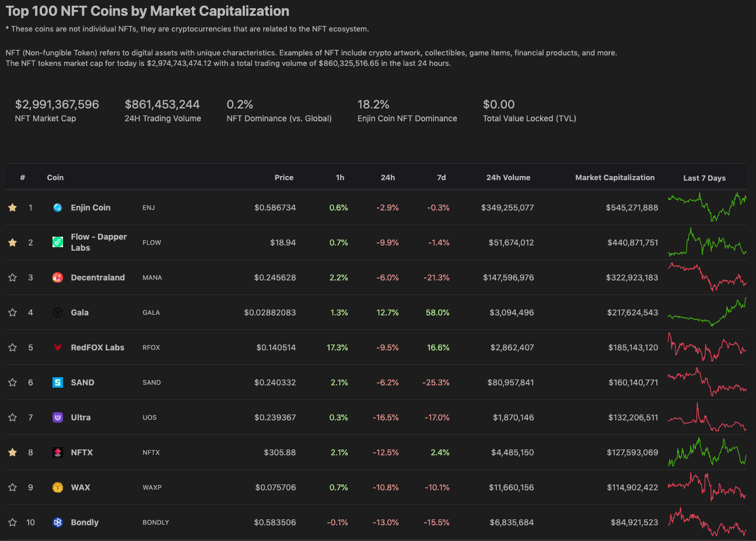Open NFTX 7-day sparkline chart
The width and height of the screenshot is (756, 541).
click(707, 452)
